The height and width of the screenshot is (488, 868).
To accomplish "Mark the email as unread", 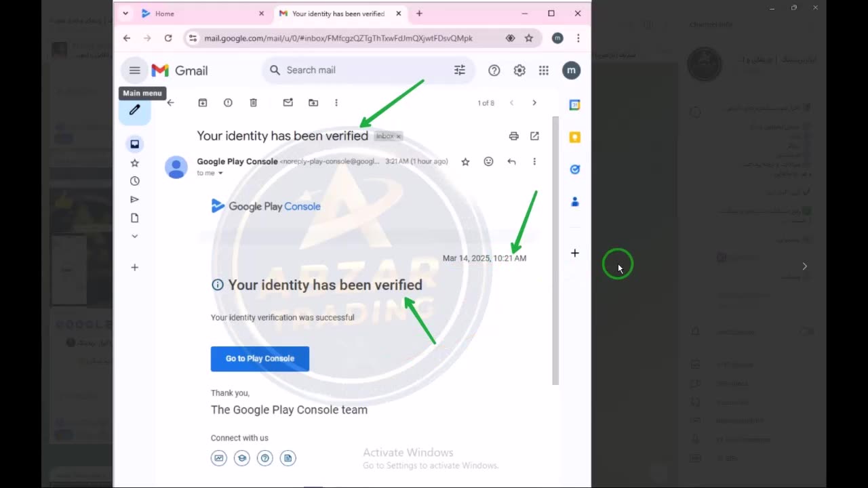I will (x=288, y=102).
